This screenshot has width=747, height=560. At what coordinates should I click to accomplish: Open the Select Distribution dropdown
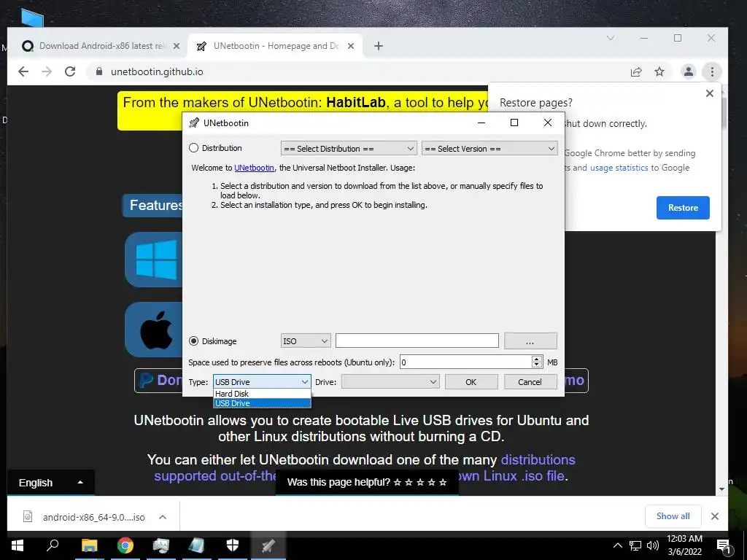click(x=349, y=149)
